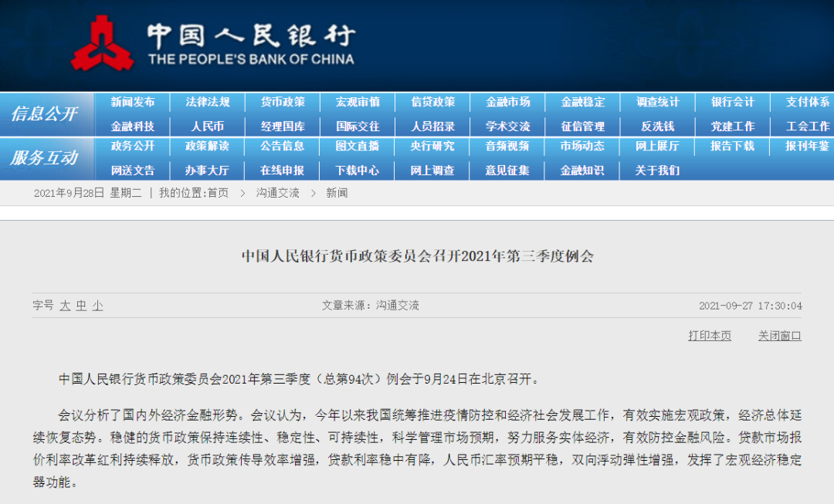Open 工会工作 navigation item
Screen dimensions: 834x504
point(808,126)
